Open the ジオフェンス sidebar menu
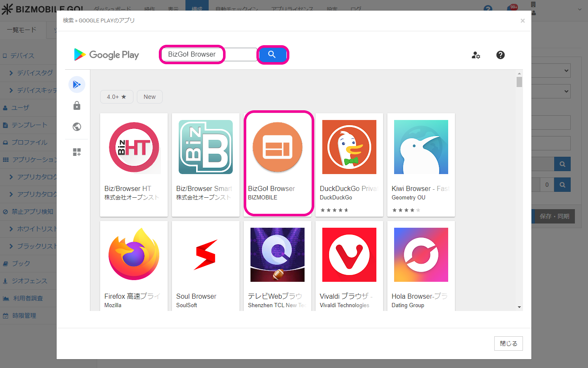588x368 pixels. pyautogui.click(x=29, y=281)
